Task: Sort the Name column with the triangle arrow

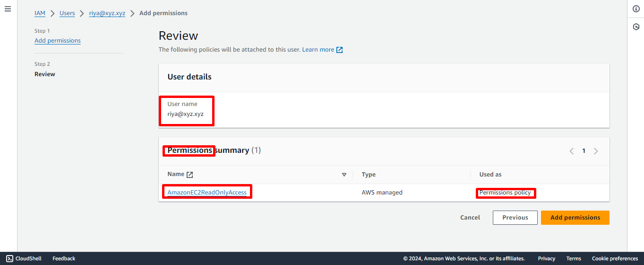Action: [x=344, y=175]
